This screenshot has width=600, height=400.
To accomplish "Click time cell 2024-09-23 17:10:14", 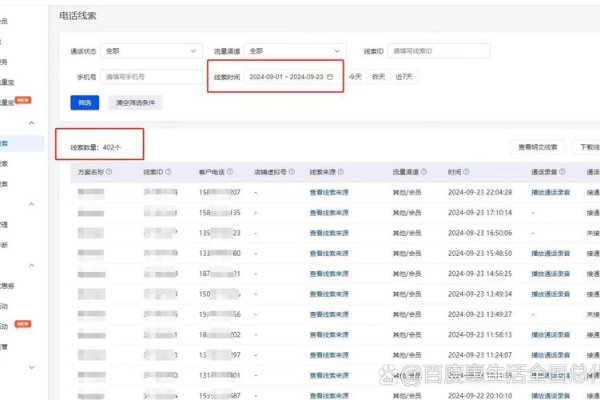I will pos(480,212).
